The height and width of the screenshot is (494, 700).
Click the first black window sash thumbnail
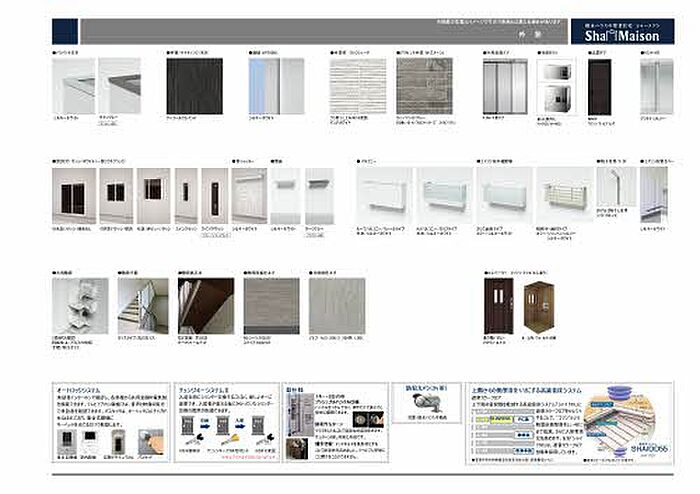pos(74,195)
